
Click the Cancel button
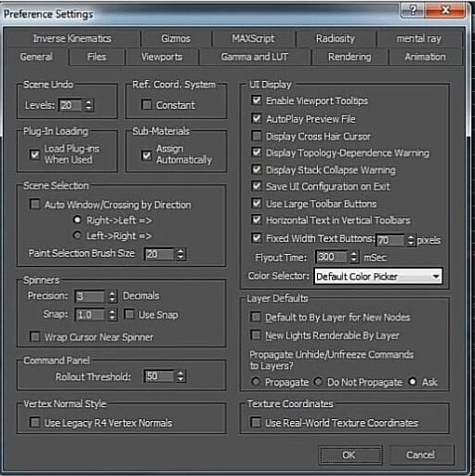[x=421, y=455]
